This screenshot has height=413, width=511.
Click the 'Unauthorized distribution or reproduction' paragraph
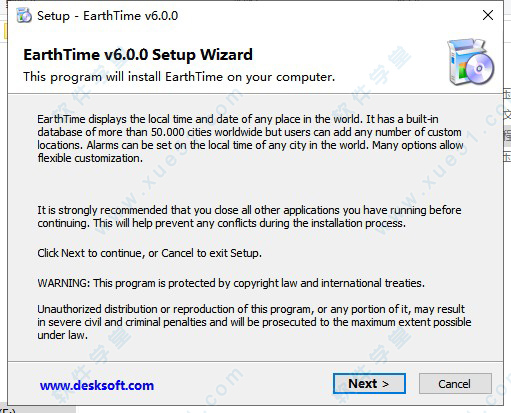pos(254,322)
